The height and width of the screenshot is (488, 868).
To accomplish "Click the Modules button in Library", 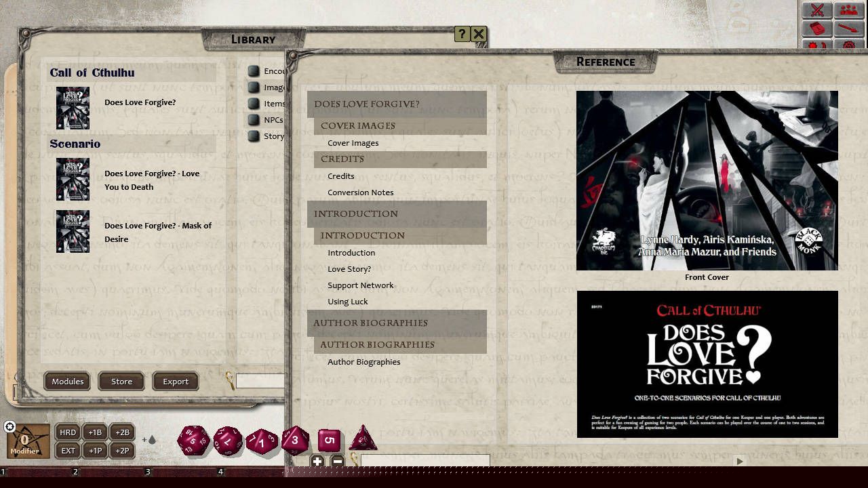I will tap(68, 382).
